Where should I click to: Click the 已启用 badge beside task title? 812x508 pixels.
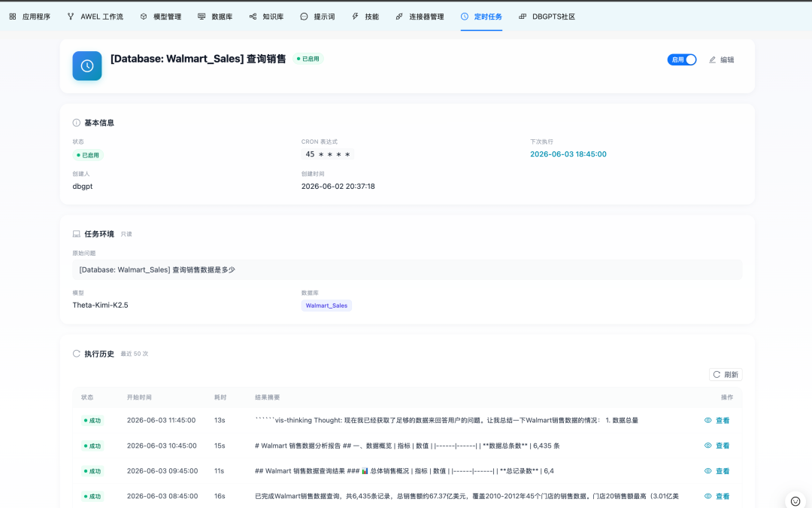tap(308, 59)
